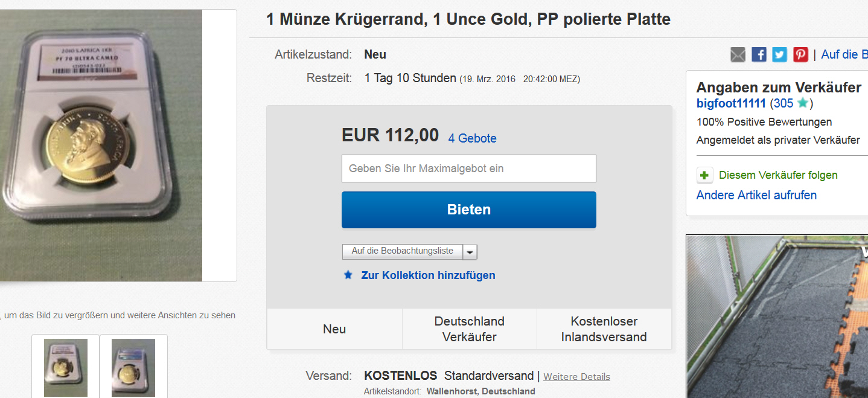The image size is (868, 398).
Task: Click the star icon beside Zur Kollektion
Action: [x=348, y=275]
